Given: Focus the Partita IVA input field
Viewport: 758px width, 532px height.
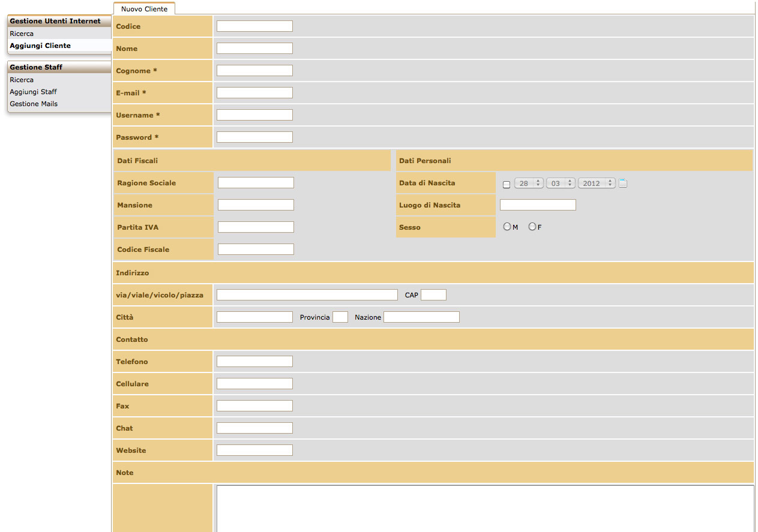Looking at the screenshot, I should tap(256, 227).
